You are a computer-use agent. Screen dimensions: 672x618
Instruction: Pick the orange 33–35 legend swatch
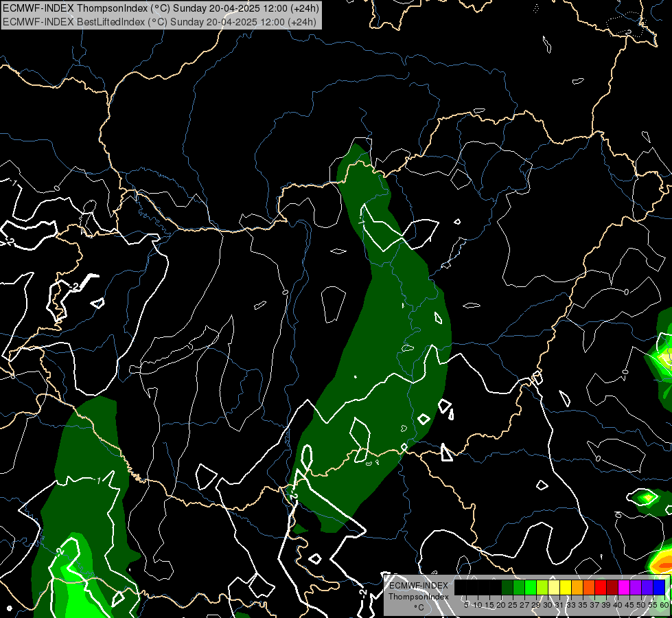[577, 587]
